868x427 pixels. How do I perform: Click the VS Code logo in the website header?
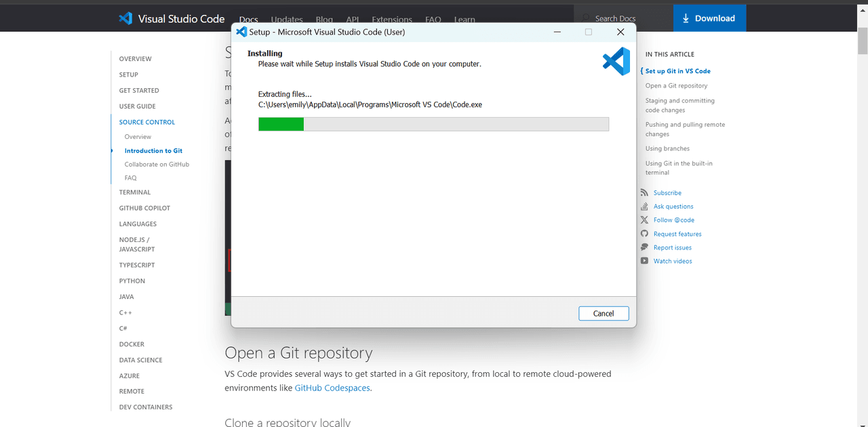125,18
